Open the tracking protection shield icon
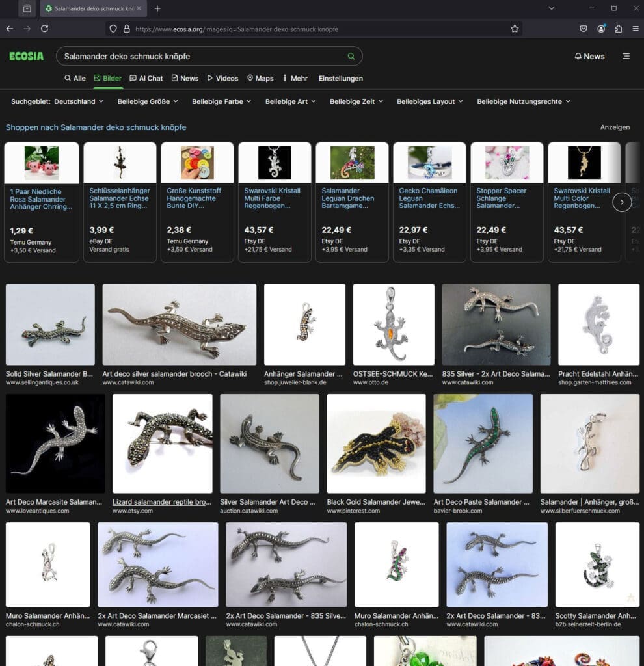 click(113, 29)
